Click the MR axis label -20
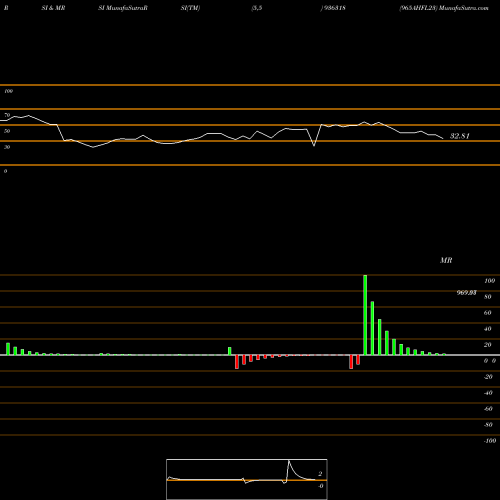This screenshot has width=500, height=500. click(x=488, y=377)
